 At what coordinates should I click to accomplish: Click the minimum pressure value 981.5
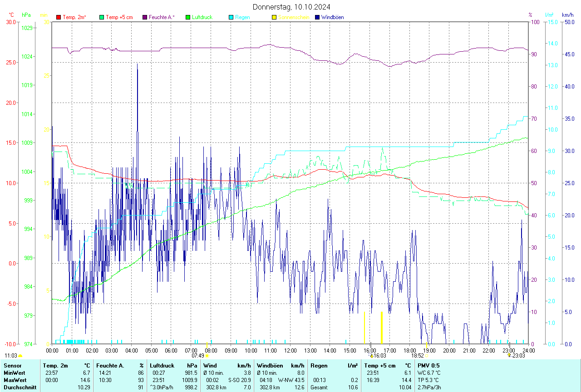pyautogui.click(x=191, y=373)
